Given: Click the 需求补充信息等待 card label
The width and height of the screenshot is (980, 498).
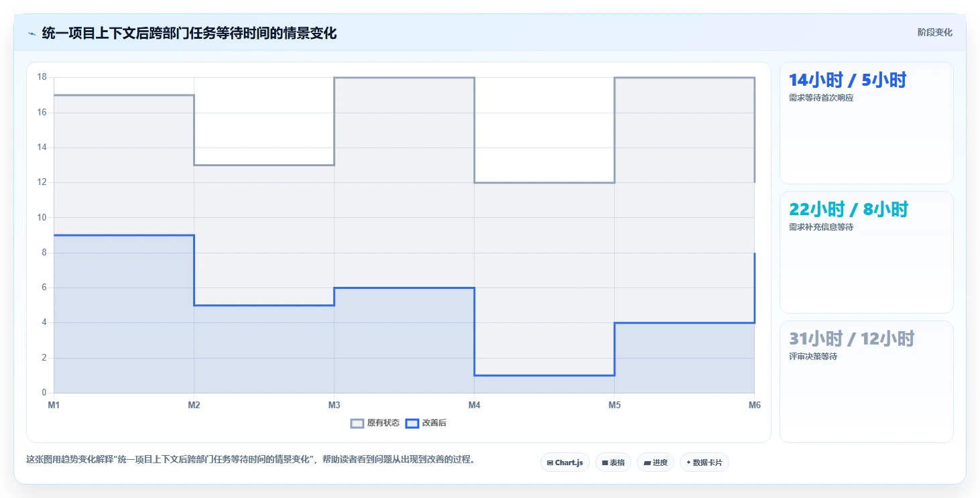Looking at the screenshot, I should coord(821,227).
